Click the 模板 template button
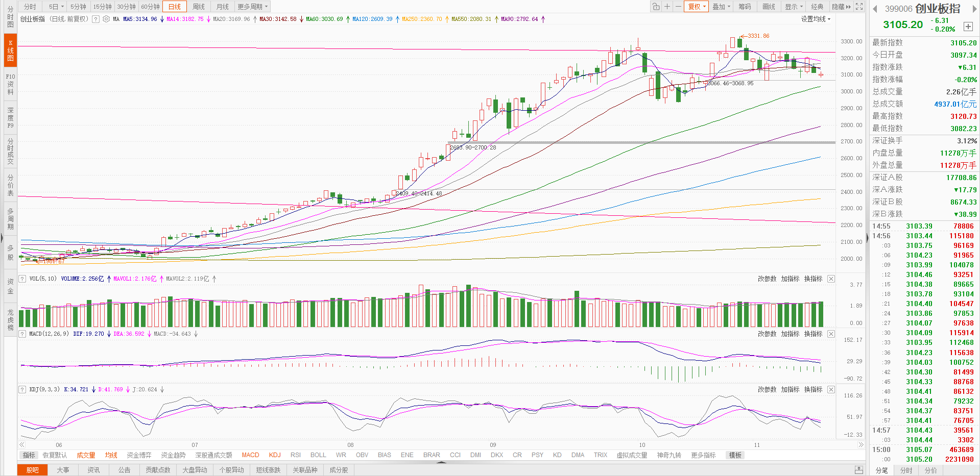This screenshot has width=980, height=476. 735,455
